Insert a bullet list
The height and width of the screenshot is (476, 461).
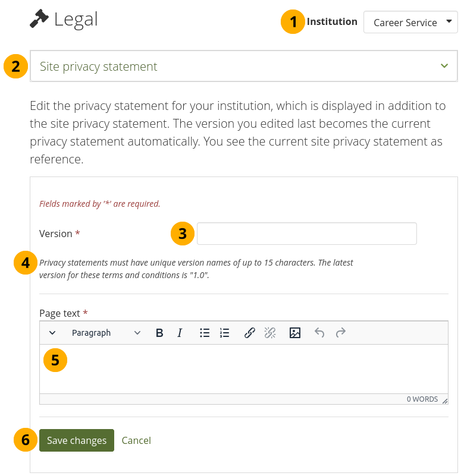tap(205, 333)
